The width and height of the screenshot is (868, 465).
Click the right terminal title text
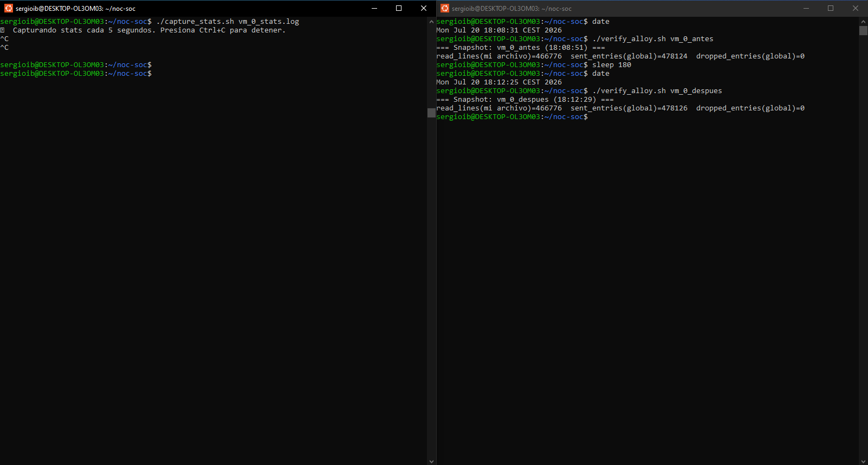click(x=511, y=9)
